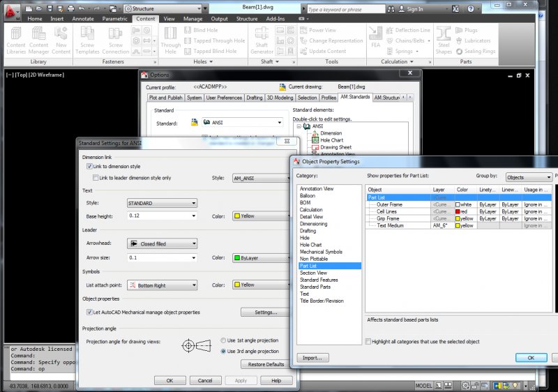Open List attach point Bottom Right dropdown

162,285
